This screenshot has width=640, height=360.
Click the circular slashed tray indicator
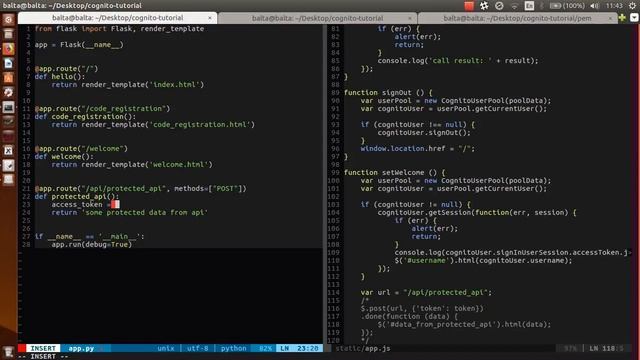click(x=499, y=6)
